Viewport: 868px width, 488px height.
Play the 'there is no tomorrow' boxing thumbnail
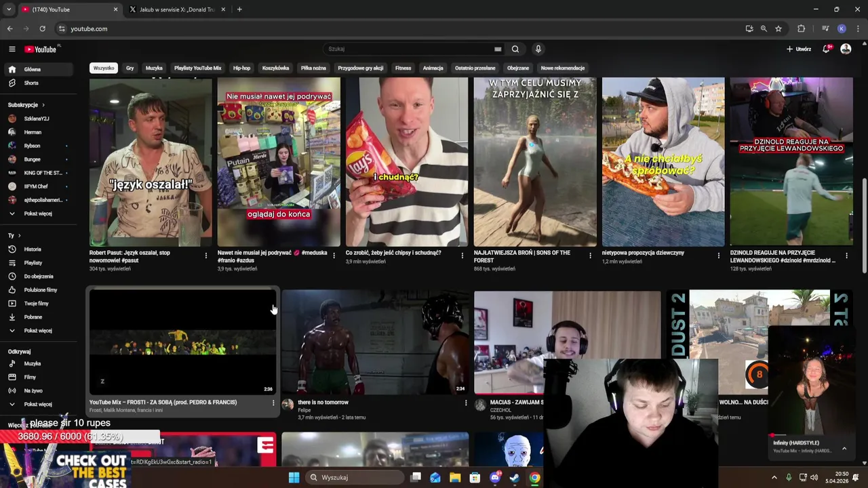coord(375,343)
